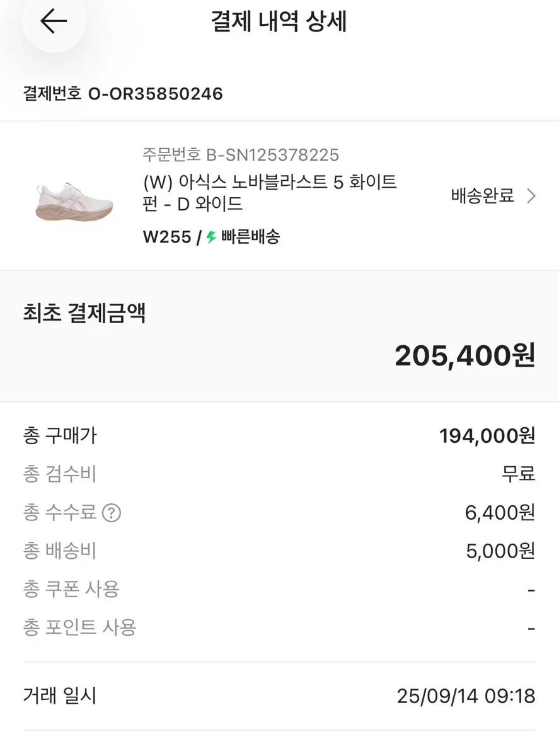Tap the 205,400원 total amount
Screen dimensions: 559x756
tap(465, 357)
